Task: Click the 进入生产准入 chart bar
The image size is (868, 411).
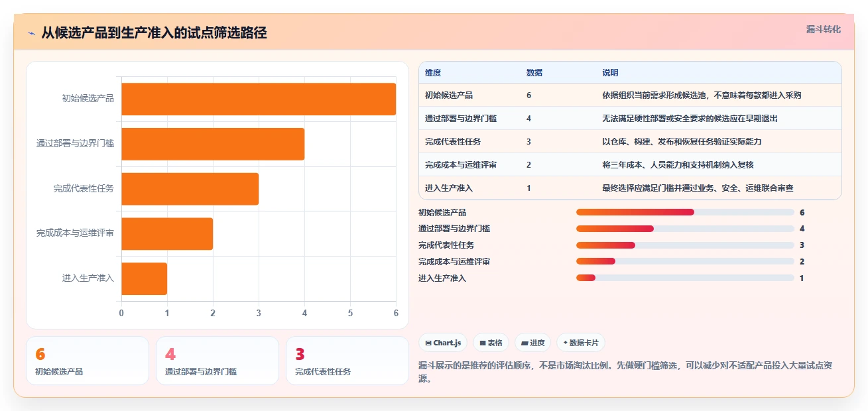Action: pyautogui.click(x=144, y=278)
